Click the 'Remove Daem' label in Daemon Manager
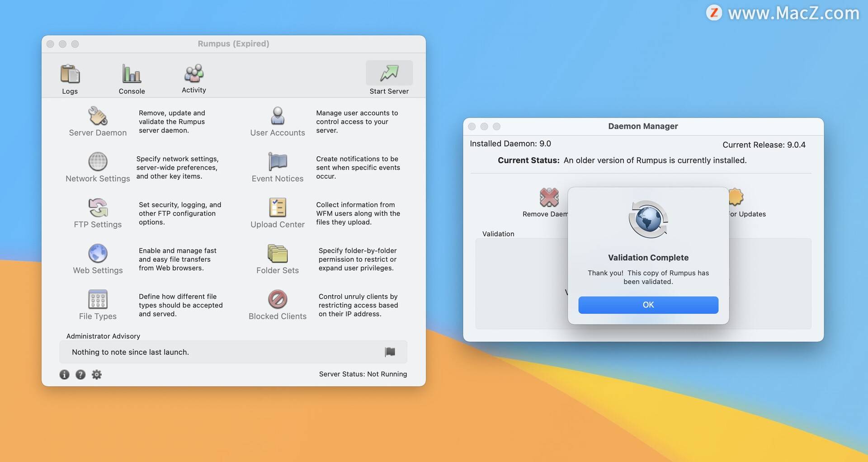The width and height of the screenshot is (868, 462). click(545, 214)
